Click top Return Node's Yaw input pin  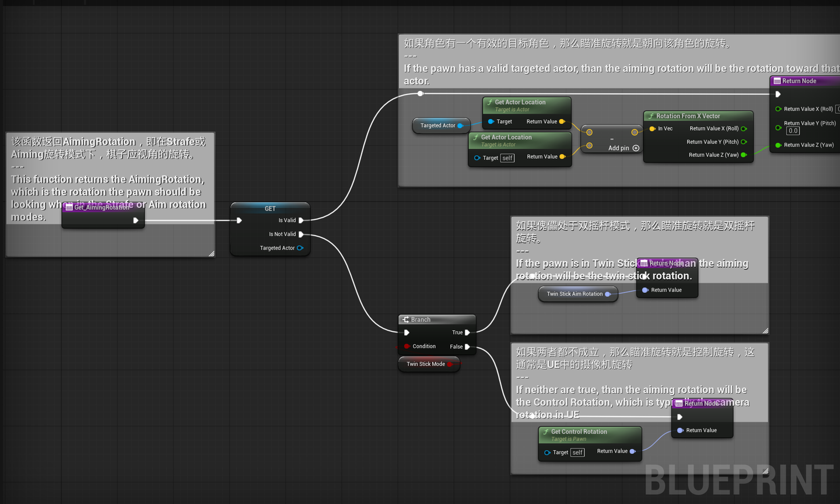click(778, 145)
